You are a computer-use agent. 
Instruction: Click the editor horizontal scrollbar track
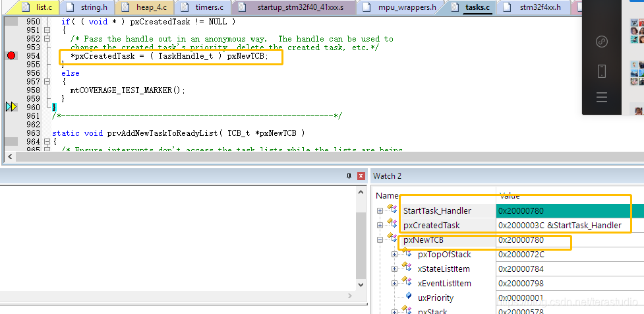[330, 156]
